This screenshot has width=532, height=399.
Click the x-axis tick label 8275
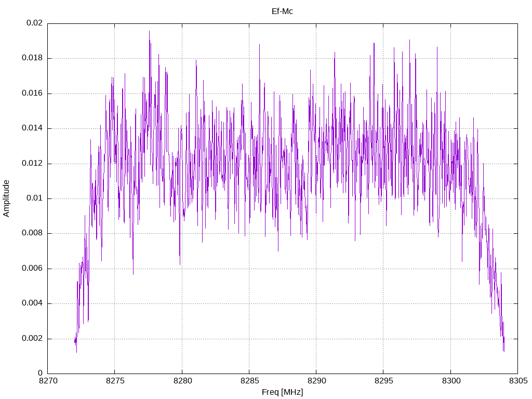pos(115,381)
